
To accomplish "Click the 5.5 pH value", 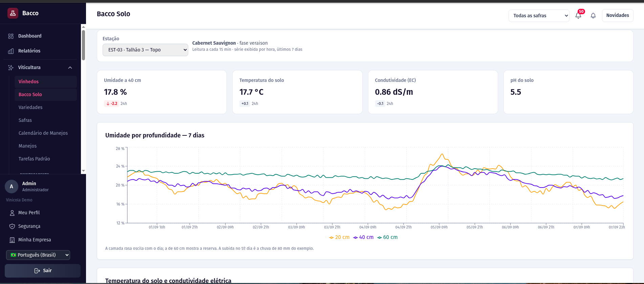I will [516, 92].
